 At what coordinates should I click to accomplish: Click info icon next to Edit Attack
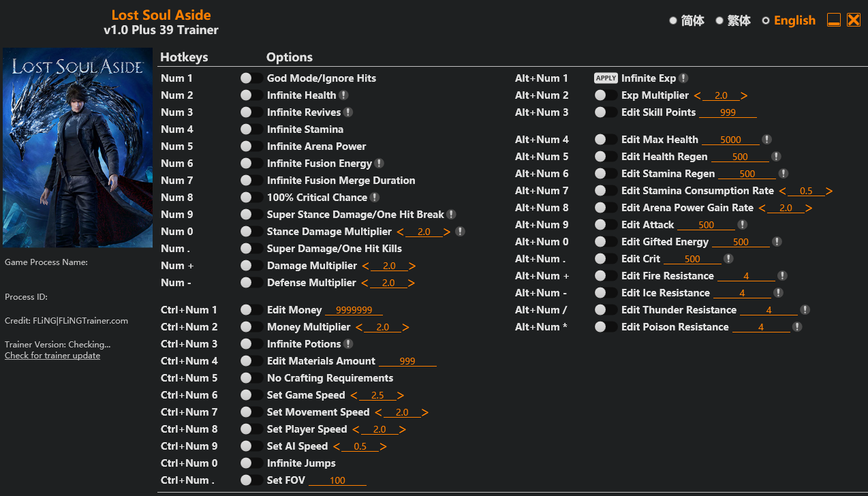click(743, 225)
